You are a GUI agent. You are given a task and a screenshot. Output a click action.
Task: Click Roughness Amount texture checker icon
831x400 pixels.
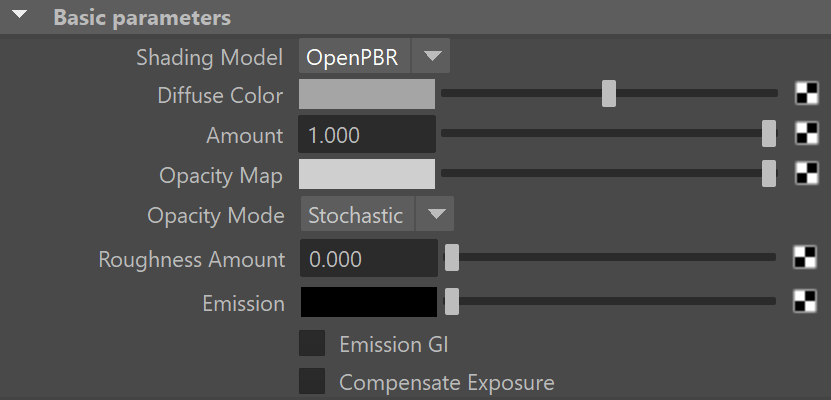point(805,258)
